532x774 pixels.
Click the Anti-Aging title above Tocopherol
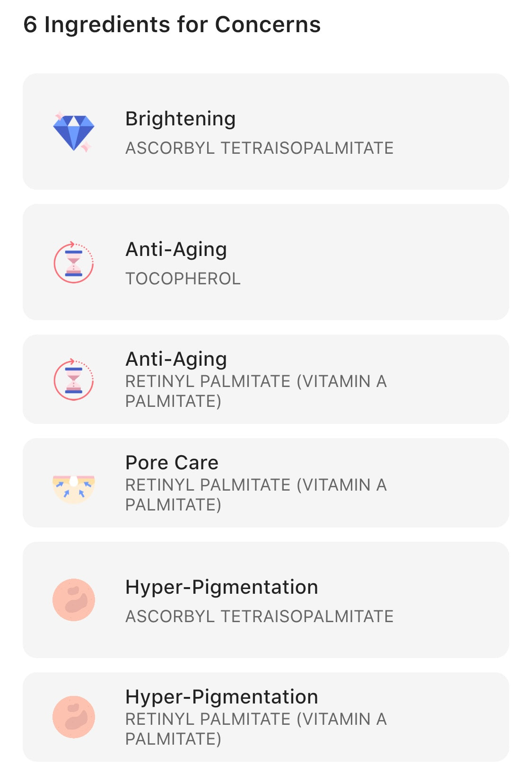(x=176, y=250)
